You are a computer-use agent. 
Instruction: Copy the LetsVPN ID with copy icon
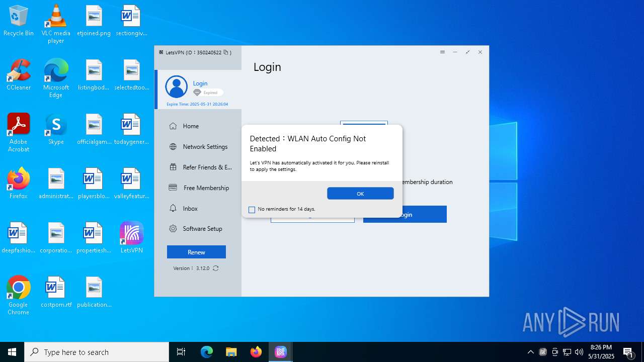[x=226, y=52]
